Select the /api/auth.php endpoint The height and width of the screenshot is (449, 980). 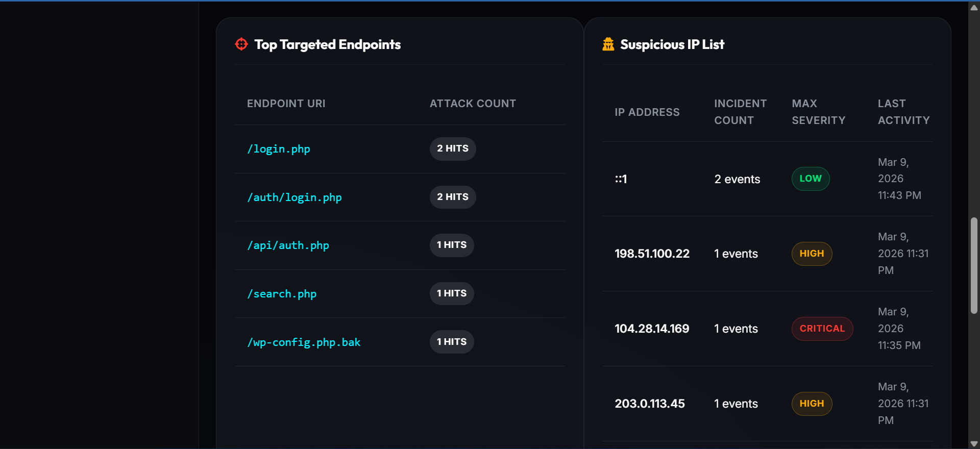[x=288, y=245]
